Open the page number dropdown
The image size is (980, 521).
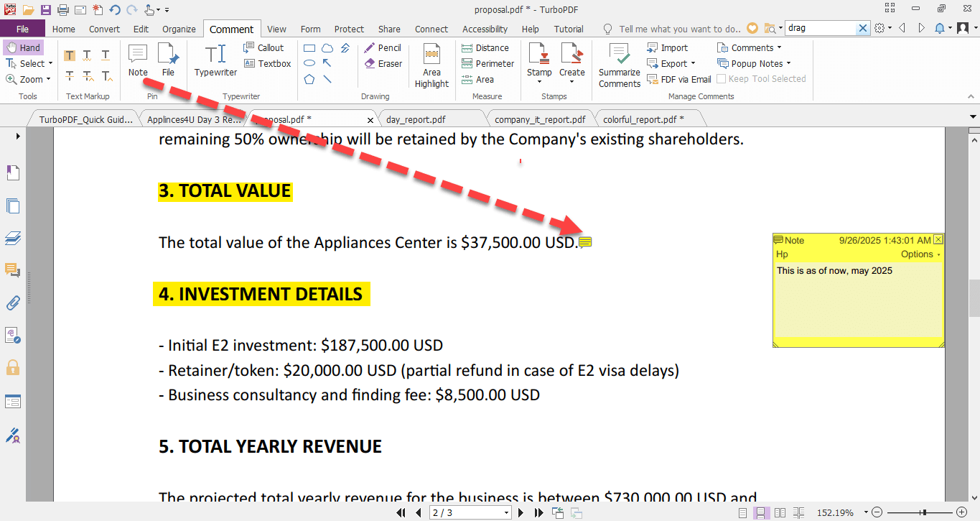[506, 512]
